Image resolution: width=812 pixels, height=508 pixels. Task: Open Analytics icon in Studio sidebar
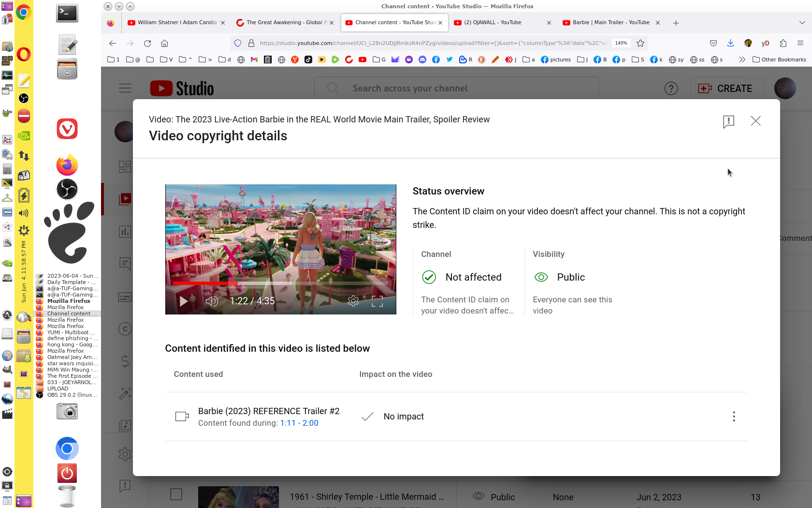(x=125, y=232)
